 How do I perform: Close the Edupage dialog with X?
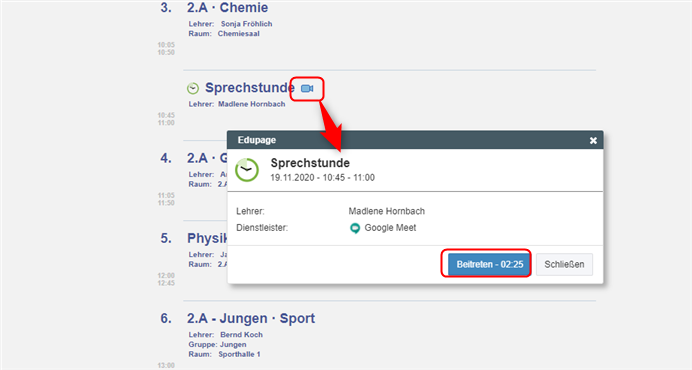[x=593, y=140]
